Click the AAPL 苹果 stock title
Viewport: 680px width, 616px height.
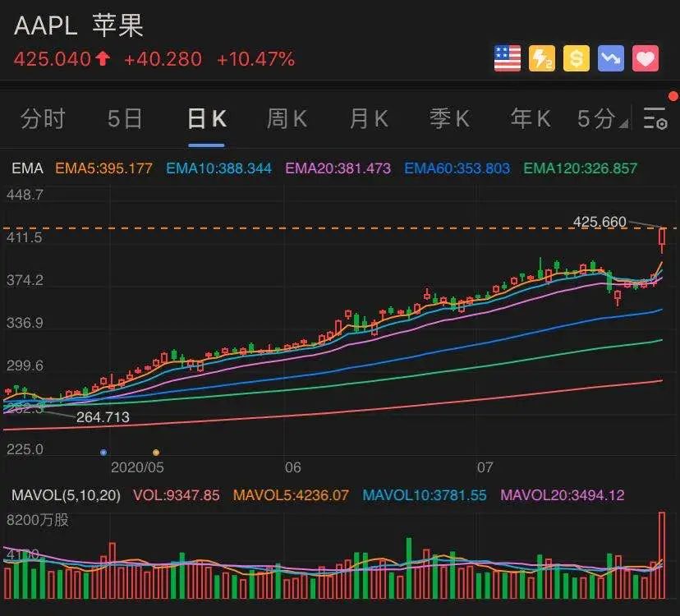[x=79, y=25]
